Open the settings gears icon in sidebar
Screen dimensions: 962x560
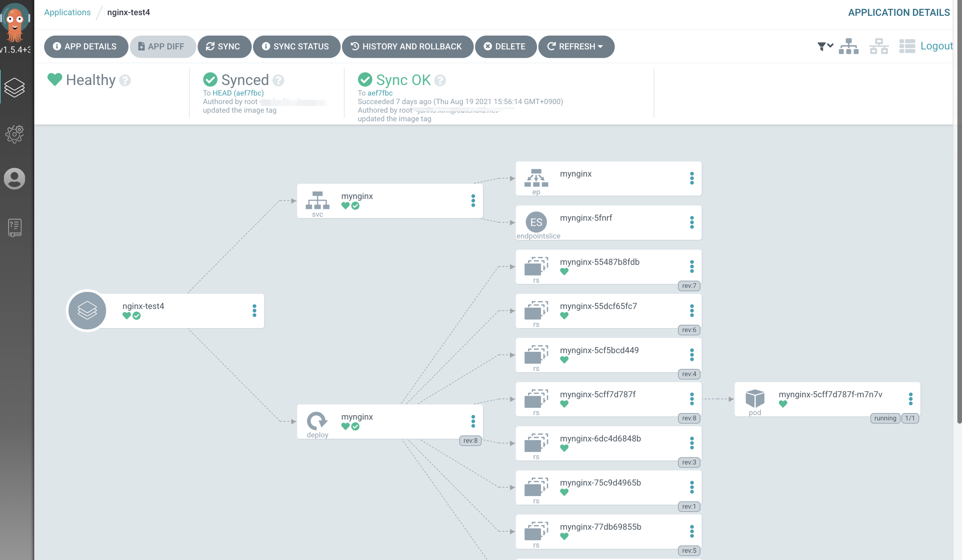[15, 134]
